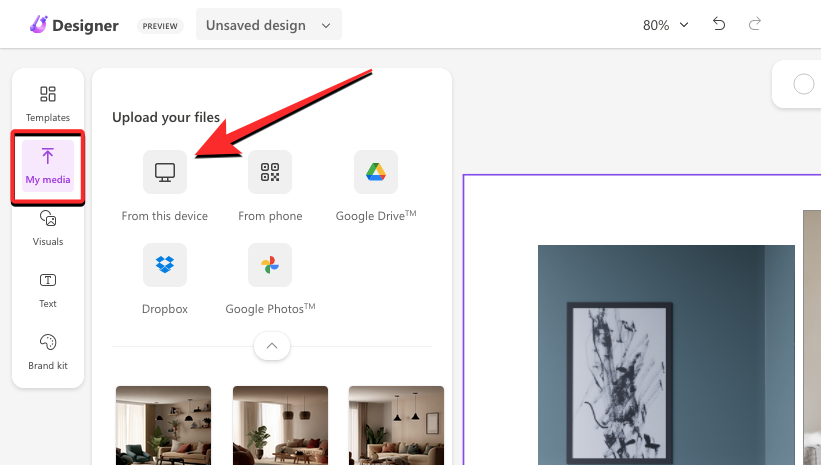Screen dimensions: 821x465
Task: Select third living room image with pendant lamps
Action: 396,425
